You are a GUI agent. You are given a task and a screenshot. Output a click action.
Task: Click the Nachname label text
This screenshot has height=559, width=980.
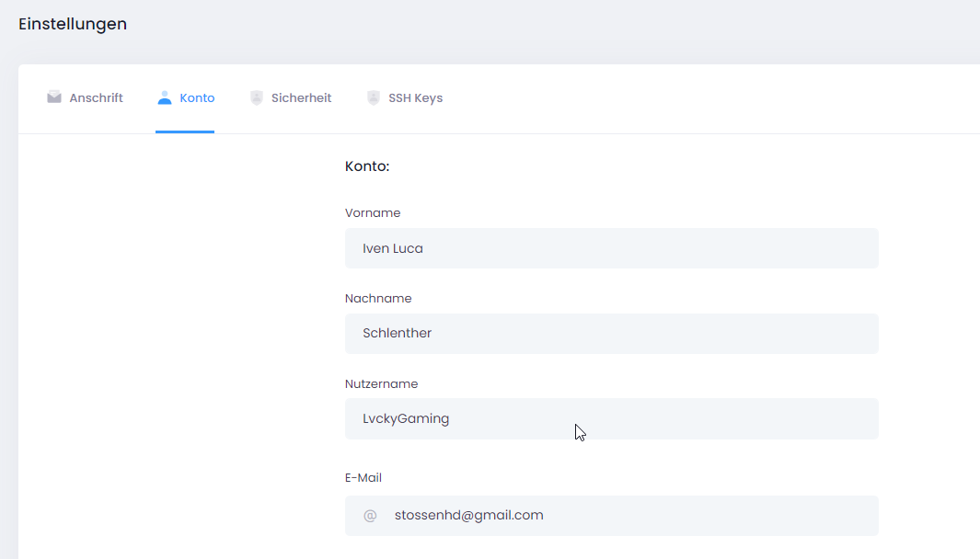point(378,299)
